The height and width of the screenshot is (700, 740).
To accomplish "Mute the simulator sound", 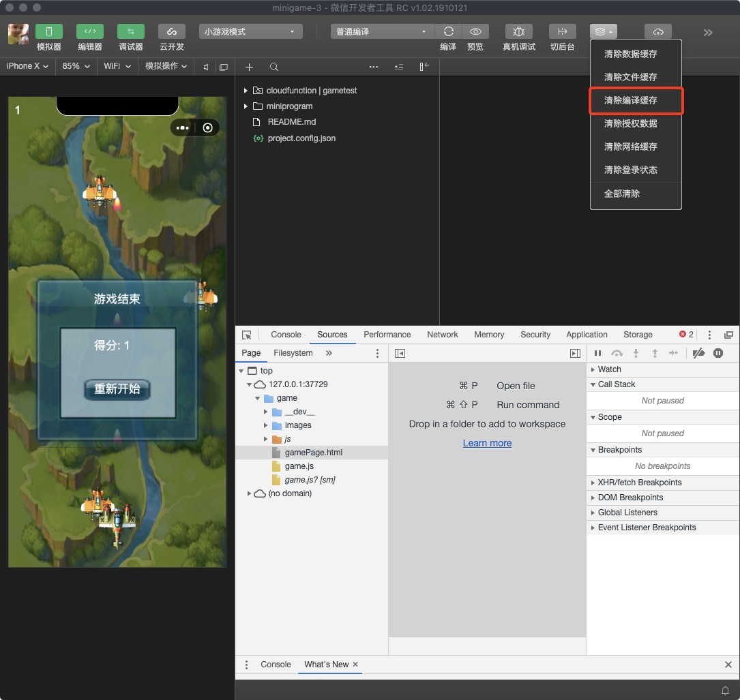I will tap(206, 67).
